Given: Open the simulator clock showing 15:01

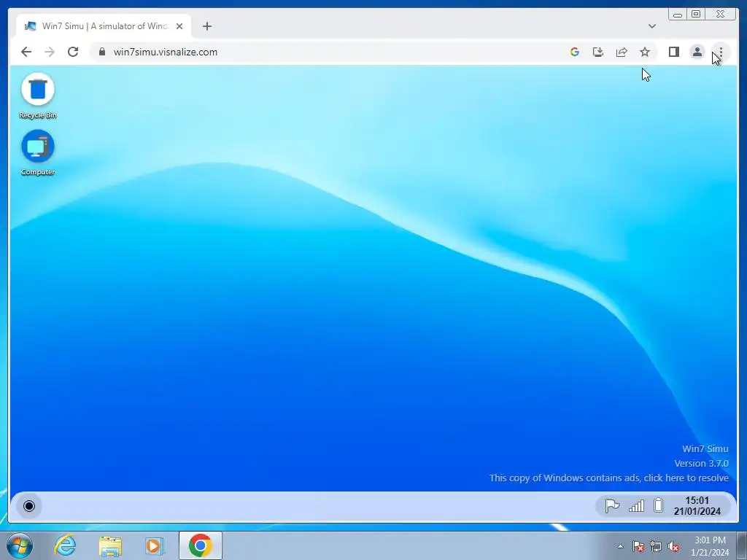Looking at the screenshot, I should click(x=697, y=506).
